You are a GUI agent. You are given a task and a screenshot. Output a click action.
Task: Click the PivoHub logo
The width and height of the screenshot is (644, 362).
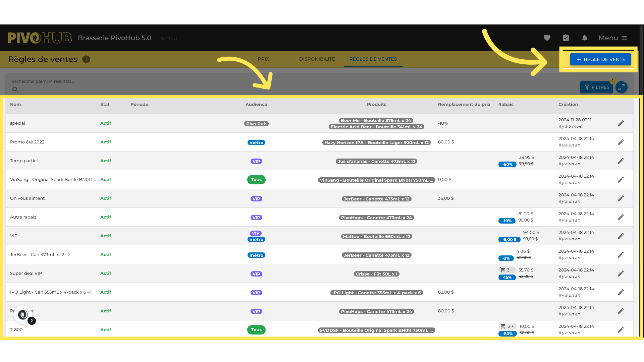[40, 38]
